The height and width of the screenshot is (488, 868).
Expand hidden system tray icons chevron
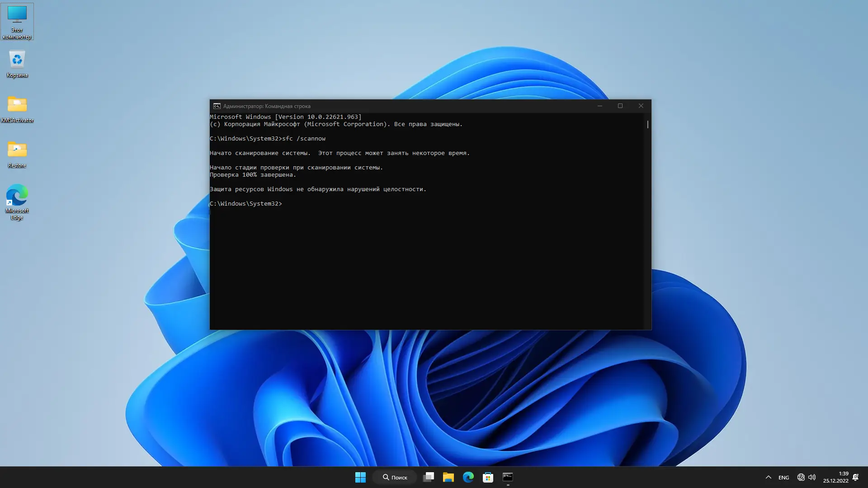coord(768,477)
